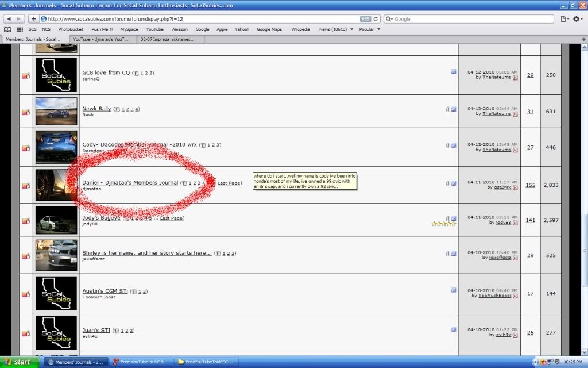Click the Add Bookmark plus button
This screenshot has width=588, height=368.
tap(34, 19)
